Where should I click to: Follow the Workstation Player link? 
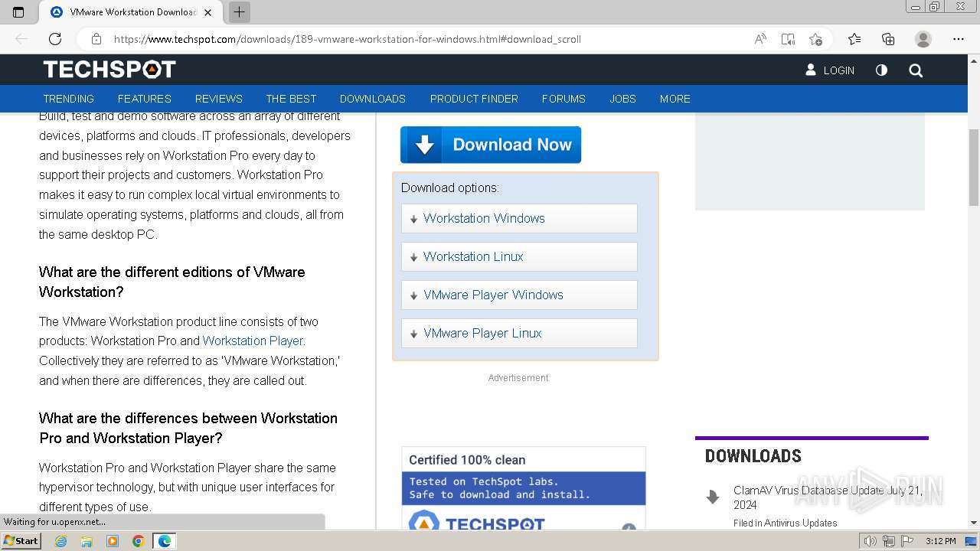pos(253,341)
